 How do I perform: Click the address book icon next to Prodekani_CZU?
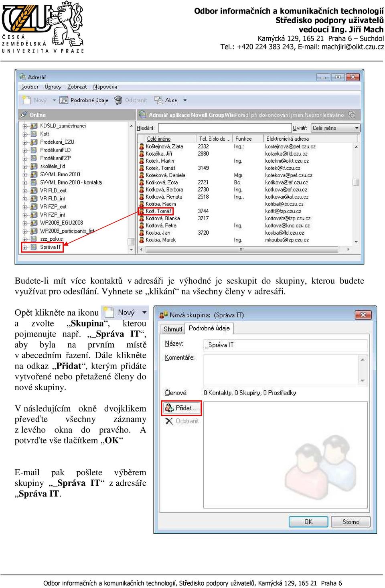point(34,142)
